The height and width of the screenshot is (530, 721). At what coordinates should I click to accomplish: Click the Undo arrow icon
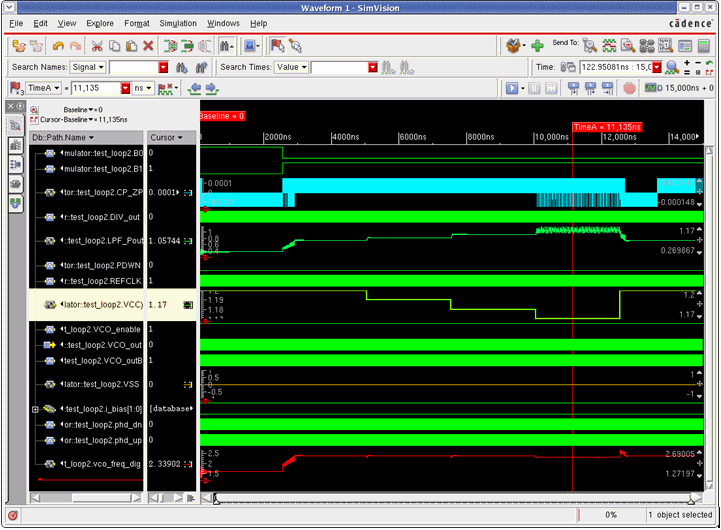pyautogui.click(x=58, y=46)
